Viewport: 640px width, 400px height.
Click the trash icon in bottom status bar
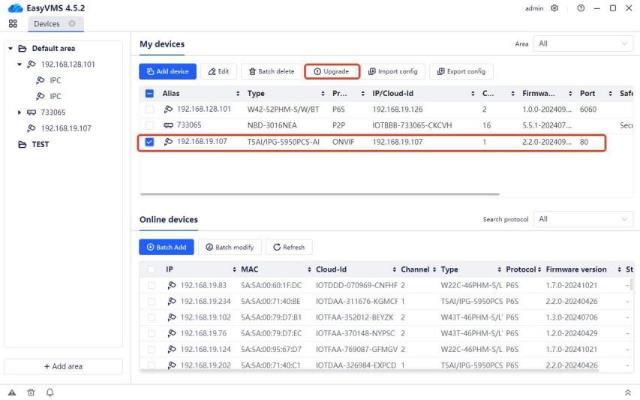(x=30, y=392)
